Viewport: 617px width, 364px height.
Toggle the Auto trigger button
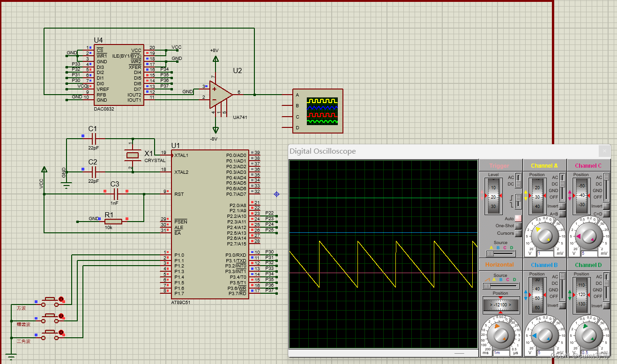(x=518, y=219)
